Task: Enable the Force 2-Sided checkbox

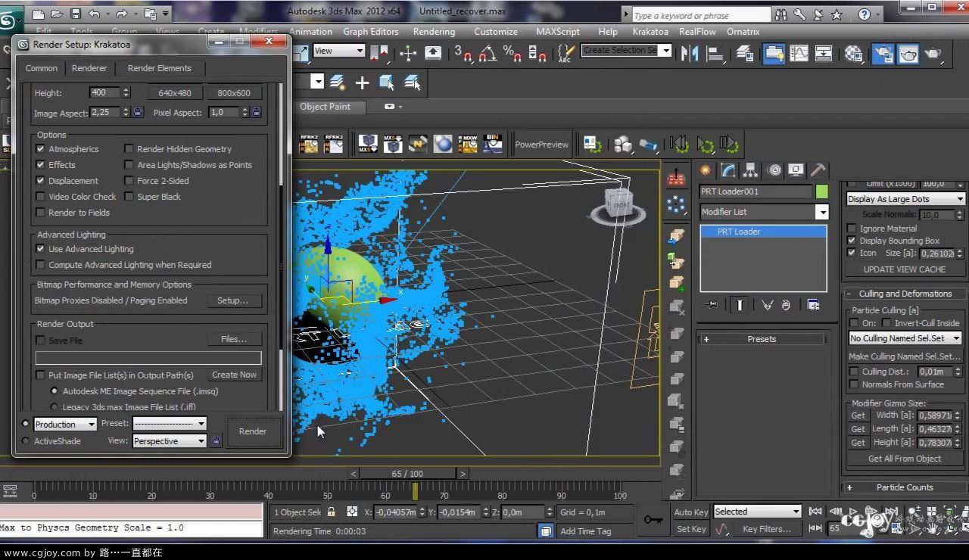Action: point(129,181)
